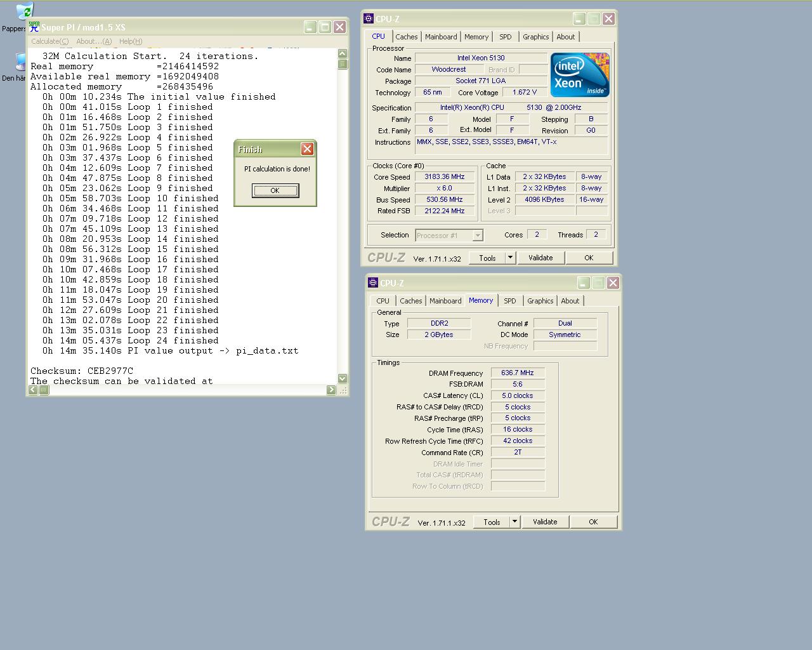Screen dimensions: 812x650
Task: Minimize the CPU-Z Memory window
Action: [584, 283]
